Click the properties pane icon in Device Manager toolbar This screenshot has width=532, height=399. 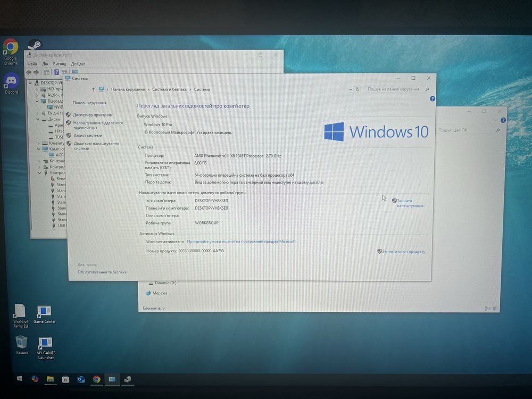point(46,72)
